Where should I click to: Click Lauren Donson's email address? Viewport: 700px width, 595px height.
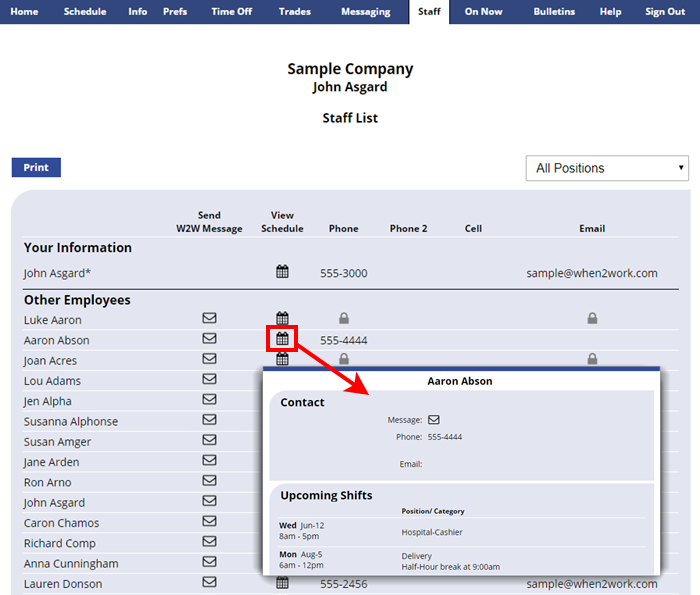(592, 584)
